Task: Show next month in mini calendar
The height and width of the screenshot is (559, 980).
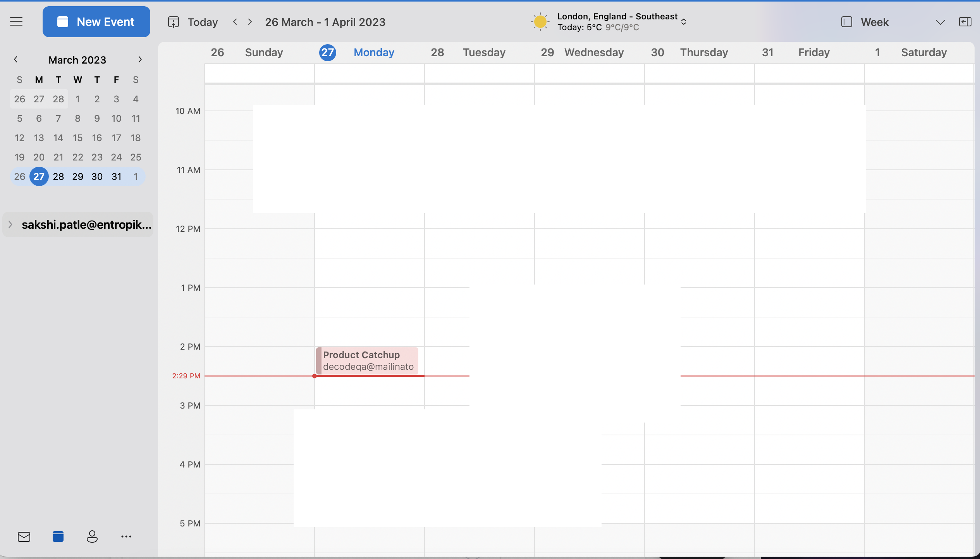Action: (x=140, y=59)
